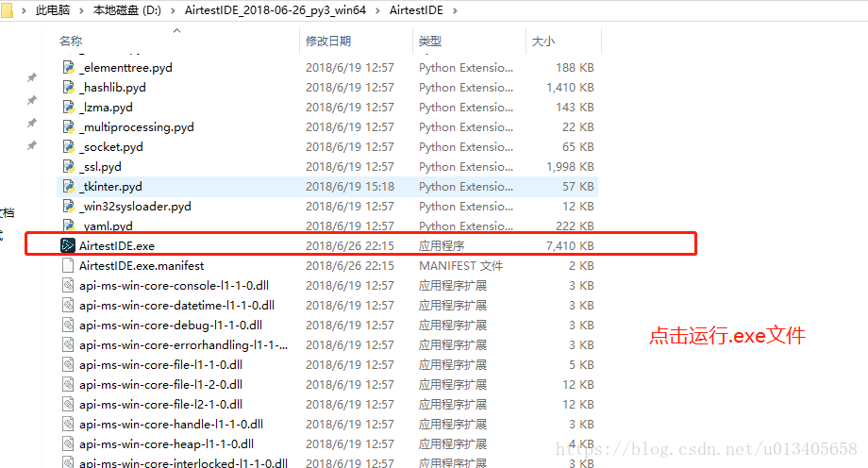
Task: Click the third quick access pin icon
Action: (x=32, y=123)
